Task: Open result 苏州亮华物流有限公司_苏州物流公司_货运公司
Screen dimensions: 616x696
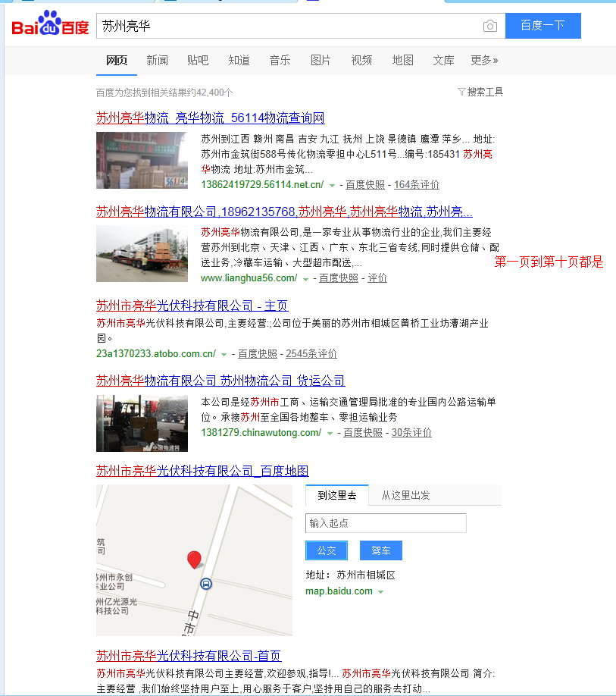Action: [x=220, y=381]
